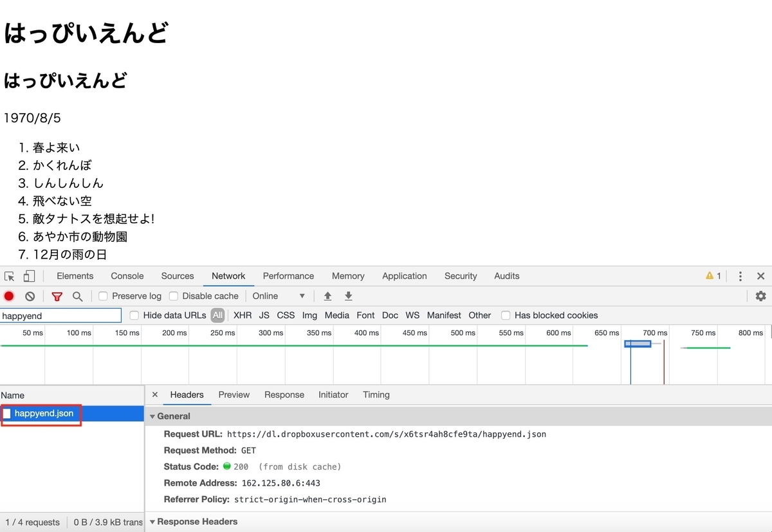Click the 1970/8/5 date text
The image size is (772, 532).
pos(32,118)
